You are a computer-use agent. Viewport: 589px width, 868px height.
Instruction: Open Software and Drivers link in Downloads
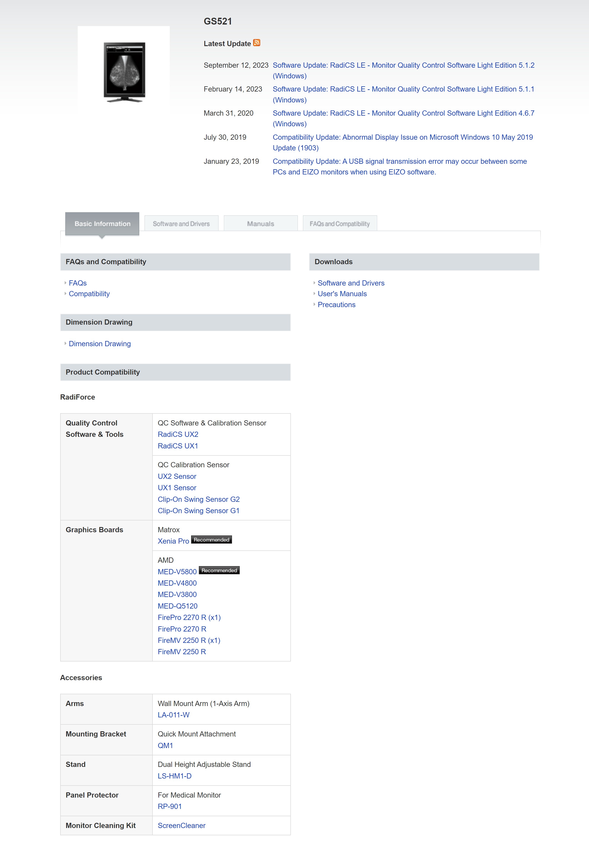[x=351, y=283]
